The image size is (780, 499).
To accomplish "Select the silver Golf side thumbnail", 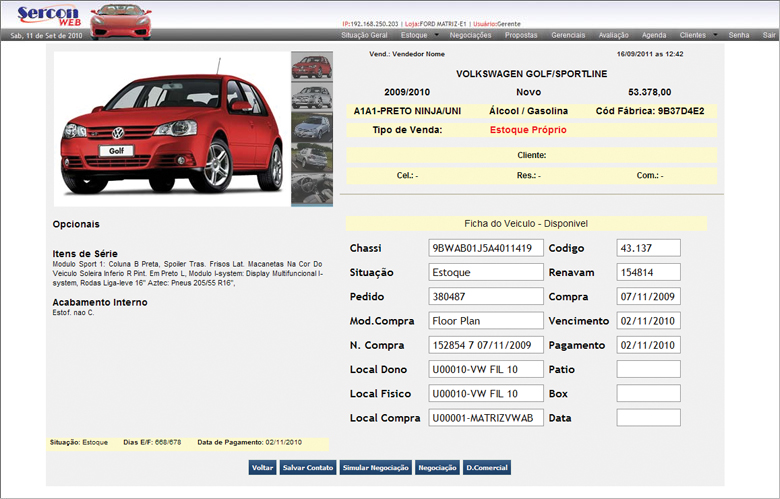I will click(x=312, y=97).
